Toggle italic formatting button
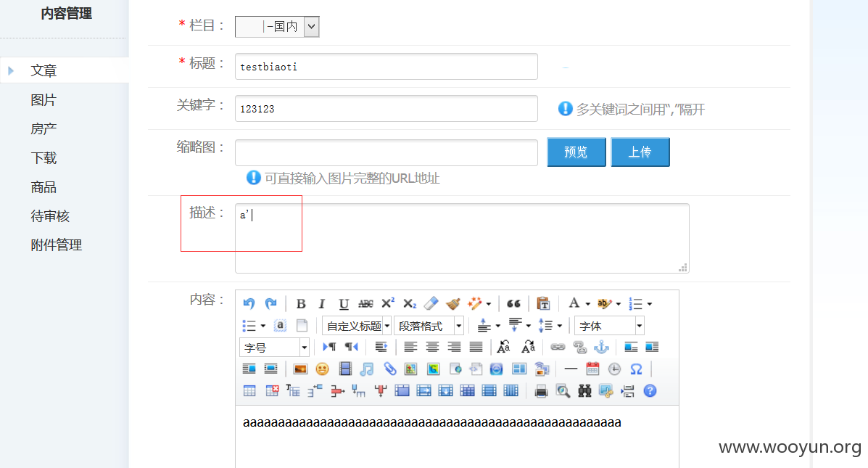The image size is (868, 468). [322, 303]
